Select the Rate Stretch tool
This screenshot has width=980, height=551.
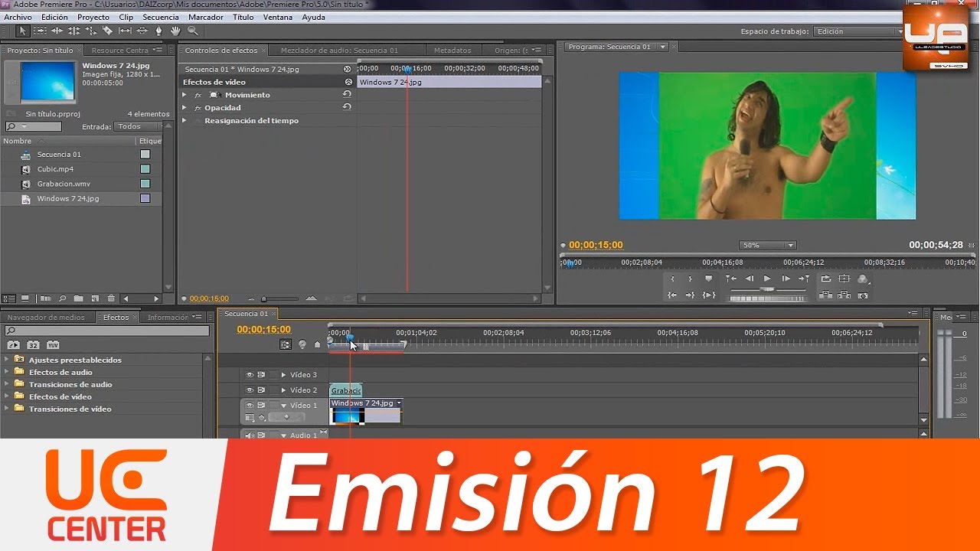click(x=90, y=31)
